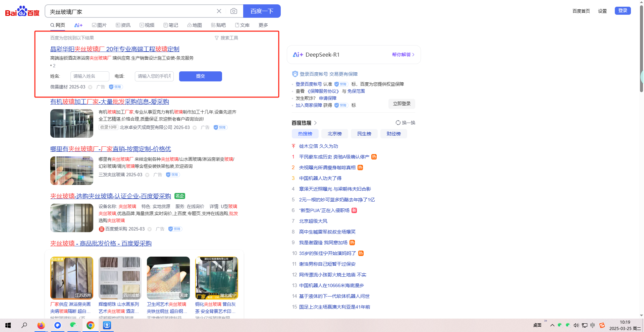Open the 设置 link at top right
Image resolution: width=644 pixels, height=332 pixels.
tap(602, 11)
